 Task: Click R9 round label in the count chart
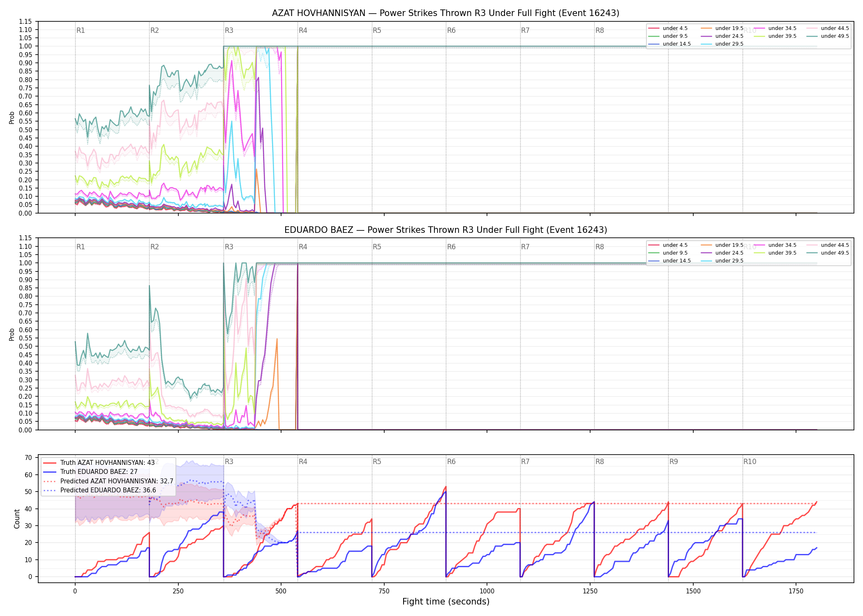click(674, 462)
